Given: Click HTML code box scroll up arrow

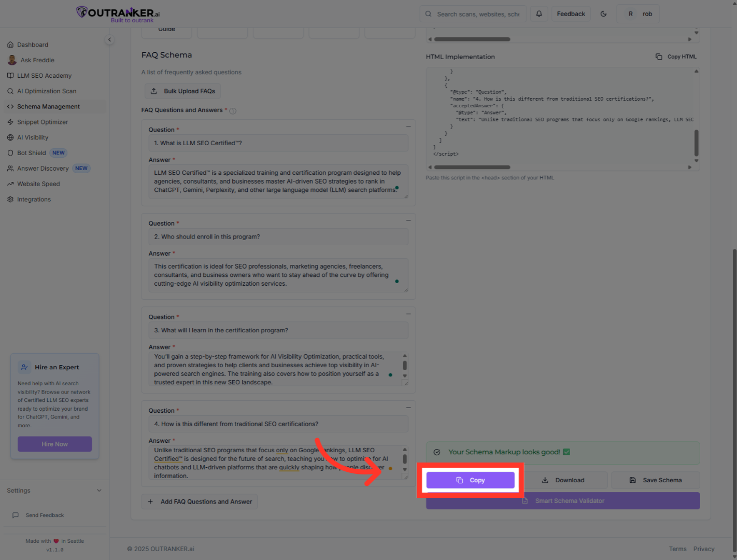Looking at the screenshot, I should click(696, 71).
